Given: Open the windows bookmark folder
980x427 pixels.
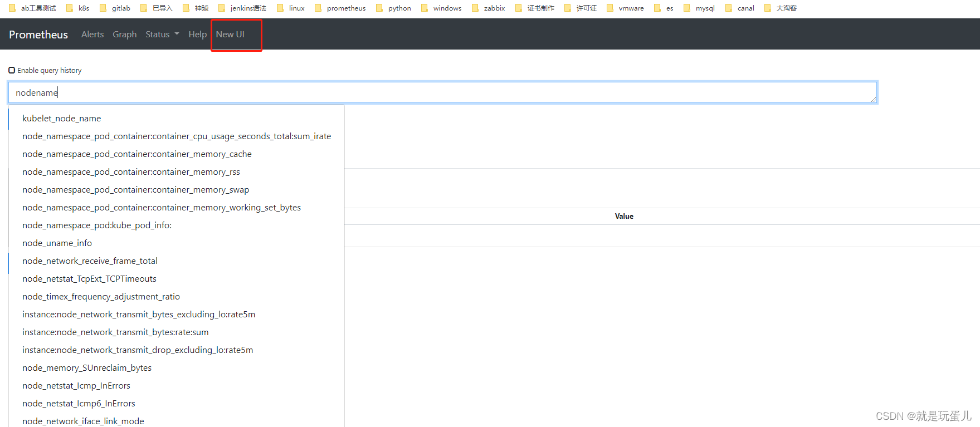Looking at the screenshot, I should click(x=441, y=8).
